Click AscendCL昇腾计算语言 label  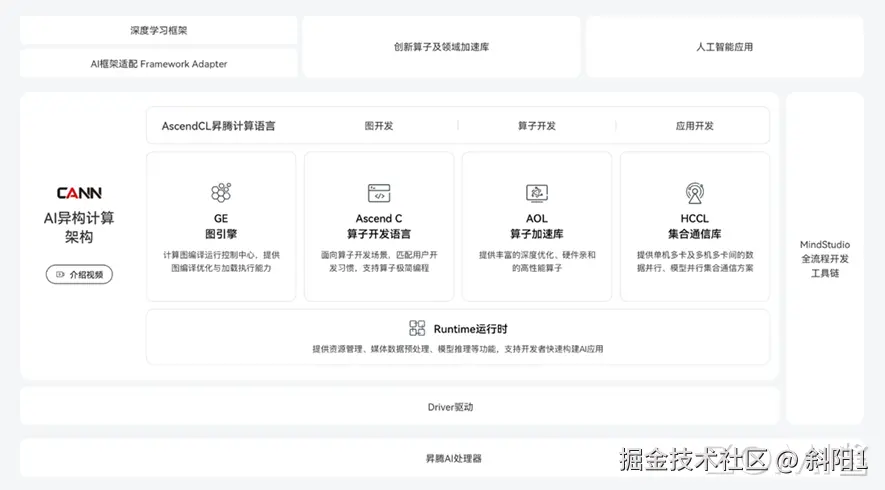[218, 126]
